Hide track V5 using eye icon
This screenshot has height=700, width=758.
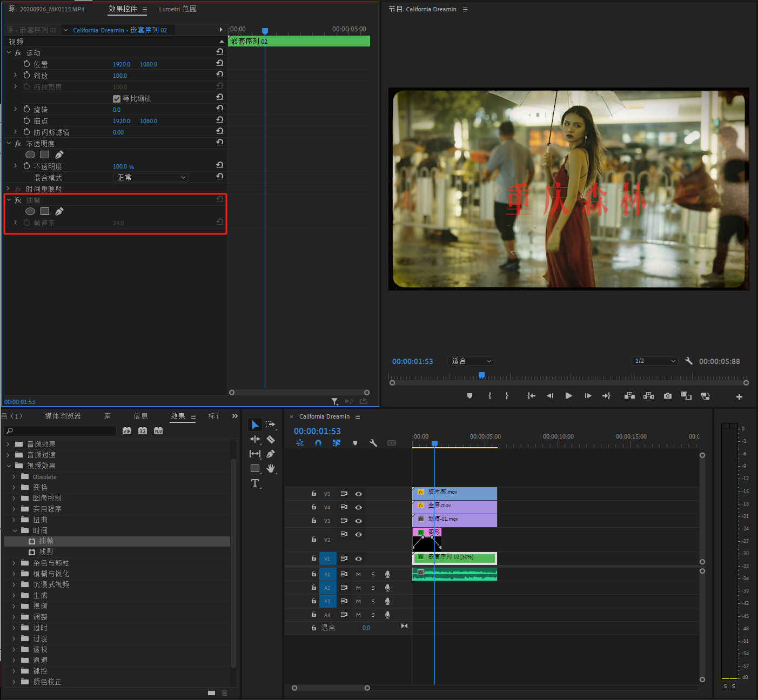(x=358, y=494)
